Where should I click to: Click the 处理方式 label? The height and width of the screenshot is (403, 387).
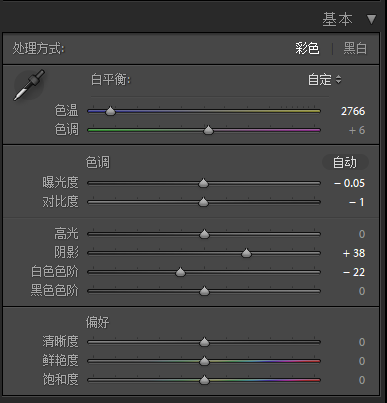click(x=39, y=49)
